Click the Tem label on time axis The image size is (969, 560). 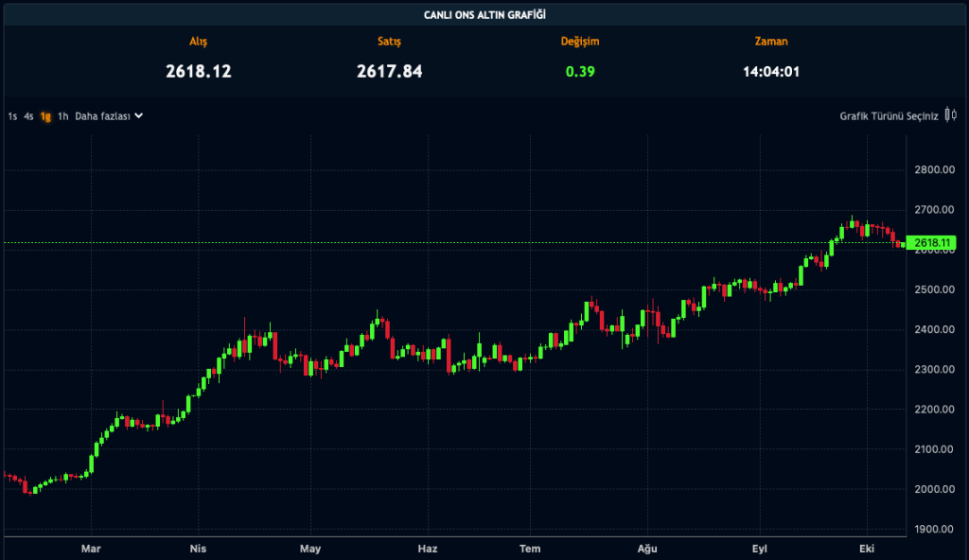[530, 549]
